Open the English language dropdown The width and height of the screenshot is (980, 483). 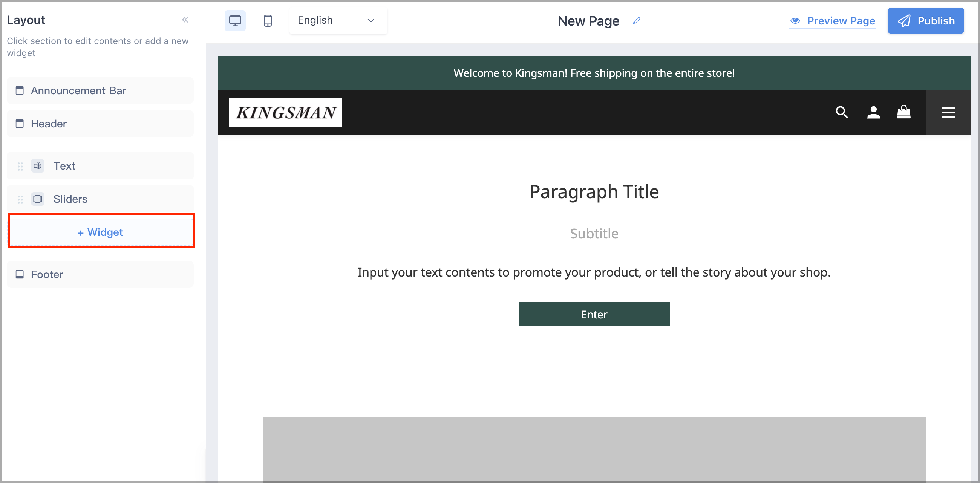click(338, 21)
